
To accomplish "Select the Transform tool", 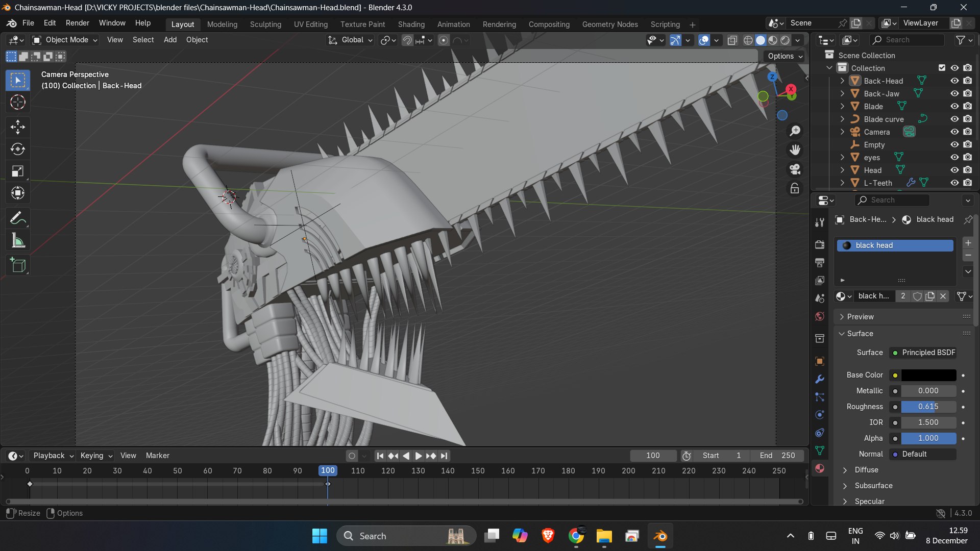I will pos(18,193).
